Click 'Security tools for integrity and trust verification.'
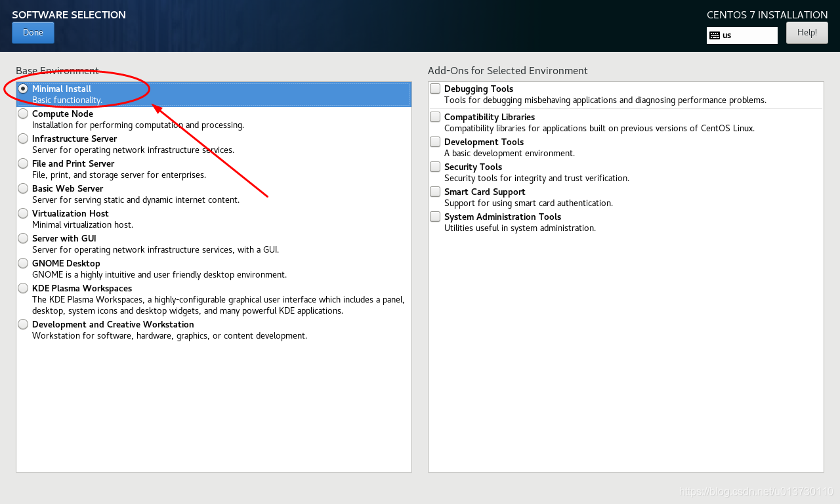Screen dimensions: 840x504 pyautogui.click(x=537, y=178)
